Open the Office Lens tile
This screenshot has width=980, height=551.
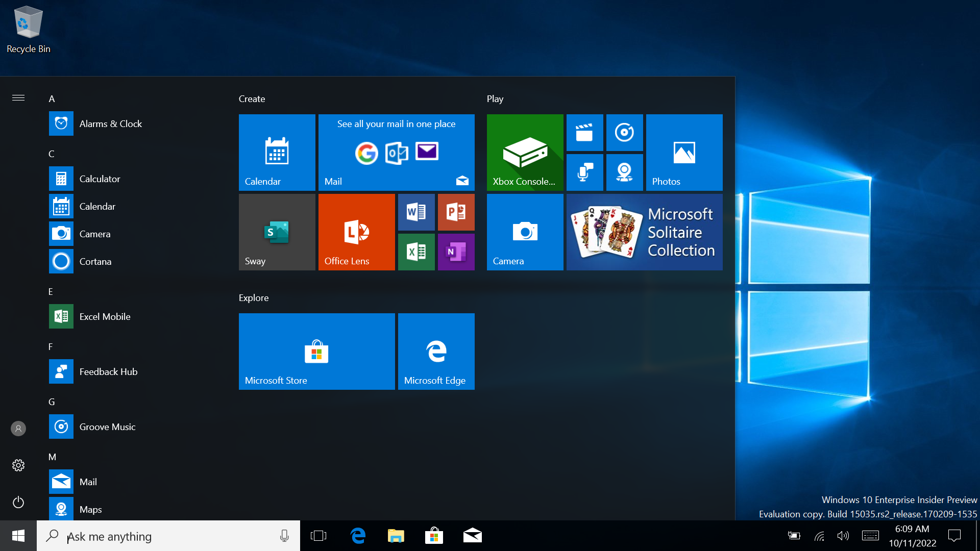[356, 232]
